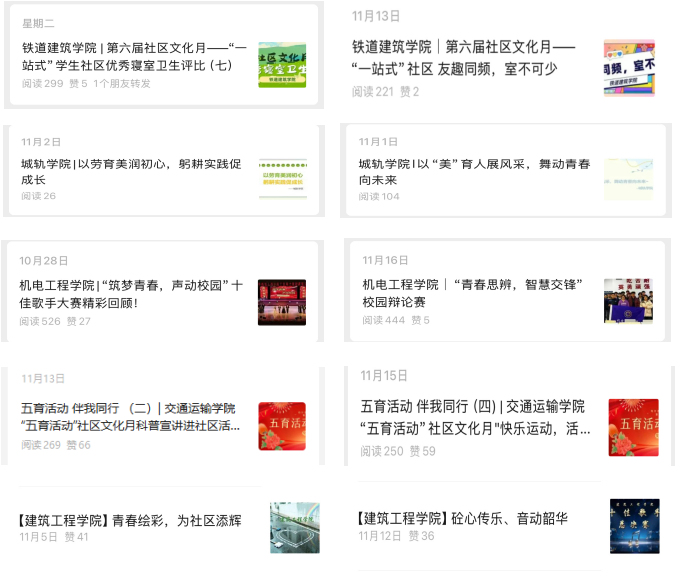Click thumbnail beside 友趣同频，室不可少 article
Screen dimensions: 682x582
(x=629, y=68)
